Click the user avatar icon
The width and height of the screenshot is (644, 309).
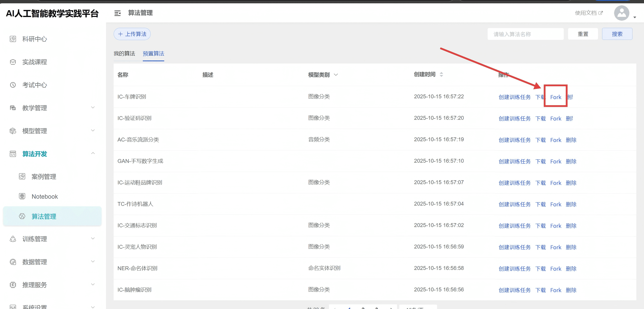621,13
